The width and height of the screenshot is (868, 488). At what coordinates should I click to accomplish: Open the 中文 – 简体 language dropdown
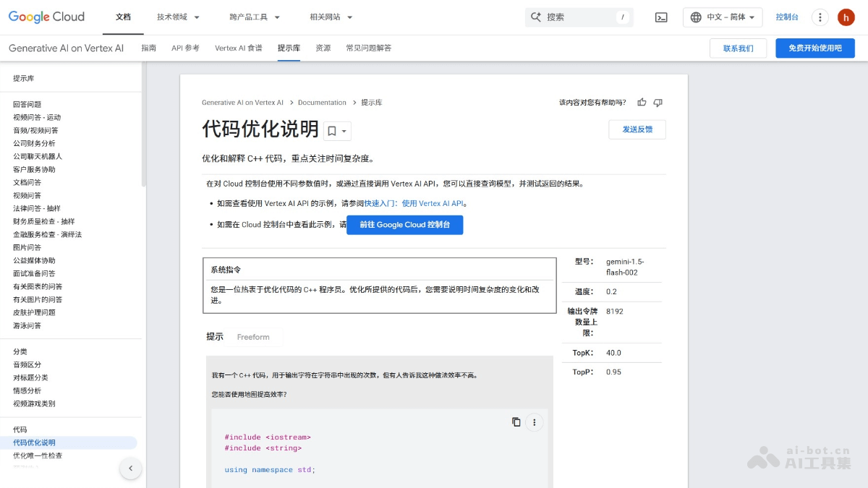723,17
